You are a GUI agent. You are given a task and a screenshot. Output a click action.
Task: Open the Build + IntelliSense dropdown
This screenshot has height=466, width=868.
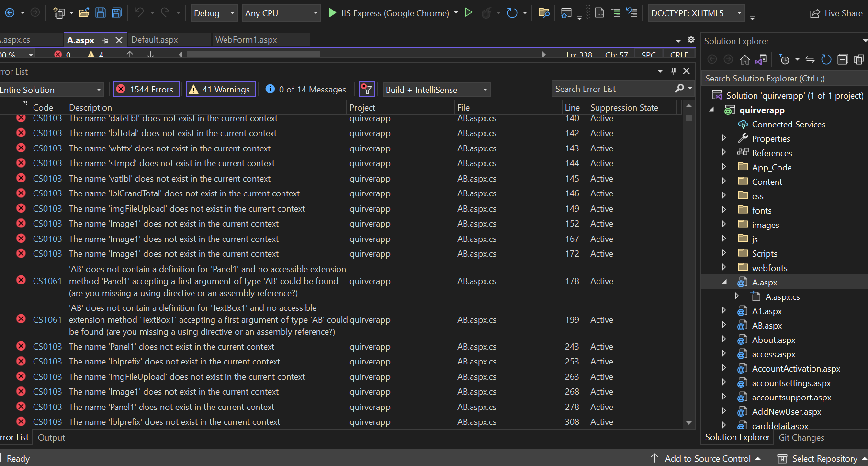pyautogui.click(x=437, y=90)
